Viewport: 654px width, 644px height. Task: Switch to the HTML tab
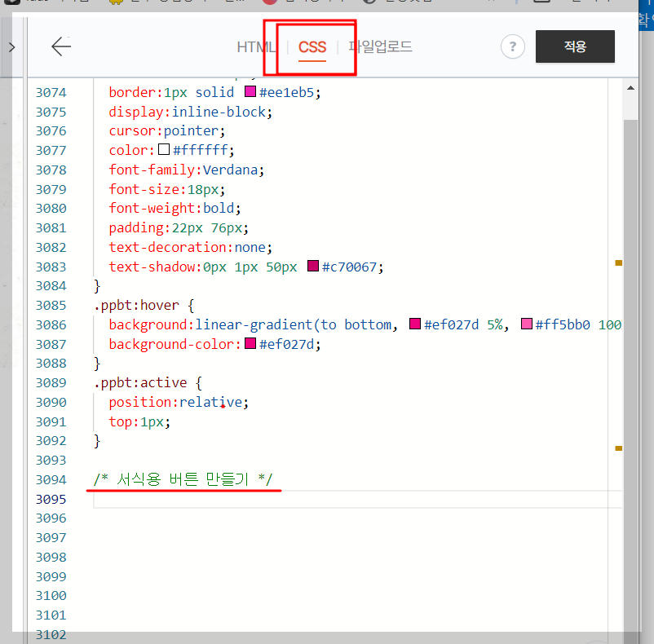[x=256, y=47]
